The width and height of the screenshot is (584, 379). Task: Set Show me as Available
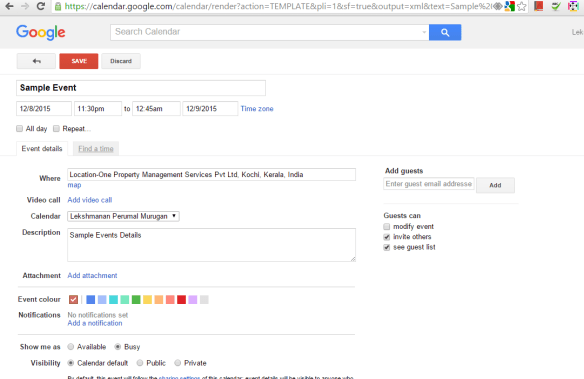click(71, 347)
